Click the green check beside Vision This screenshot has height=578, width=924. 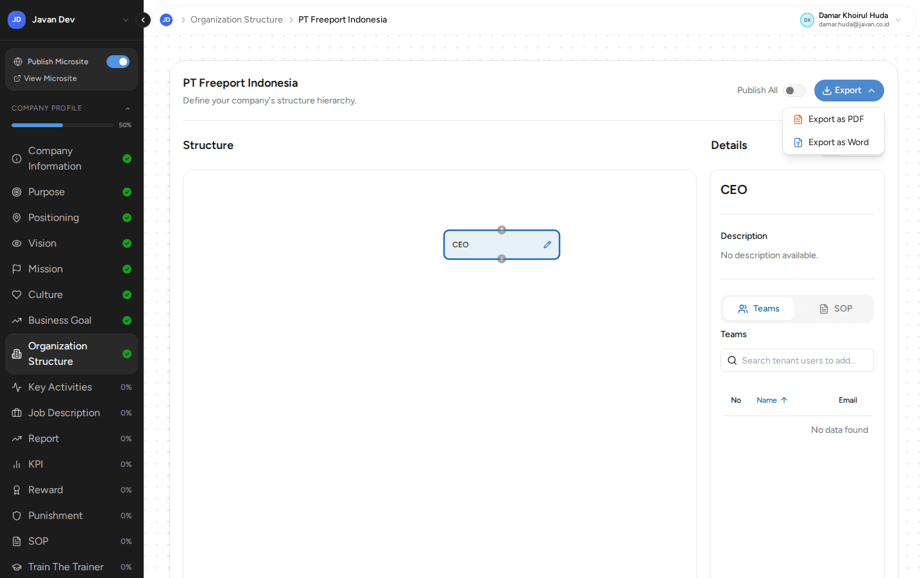(127, 243)
